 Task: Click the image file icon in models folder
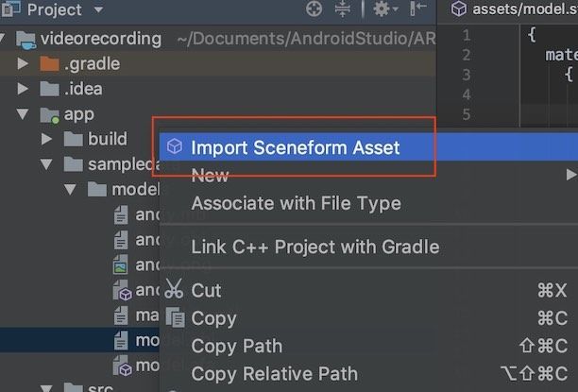121,266
